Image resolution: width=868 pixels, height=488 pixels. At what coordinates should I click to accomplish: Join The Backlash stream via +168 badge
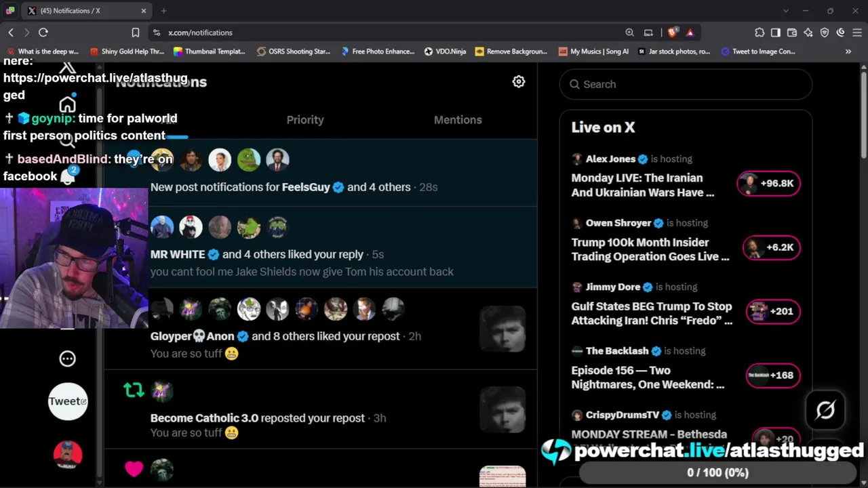pyautogui.click(x=773, y=375)
